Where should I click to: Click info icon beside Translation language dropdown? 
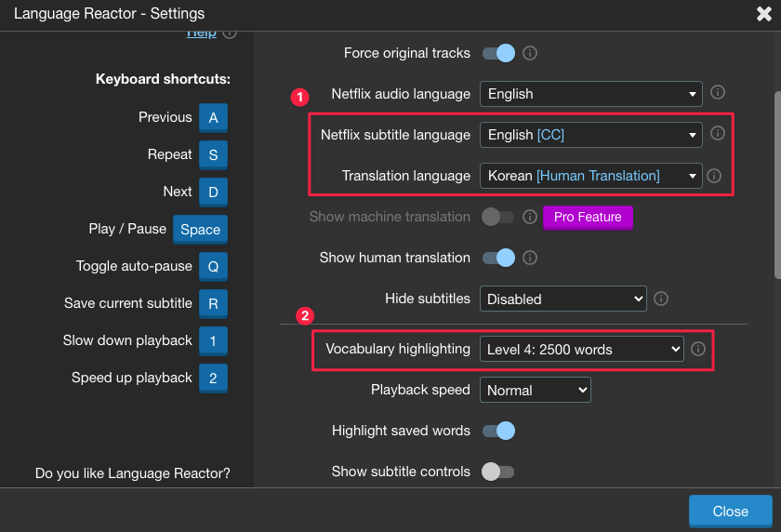tap(714, 176)
